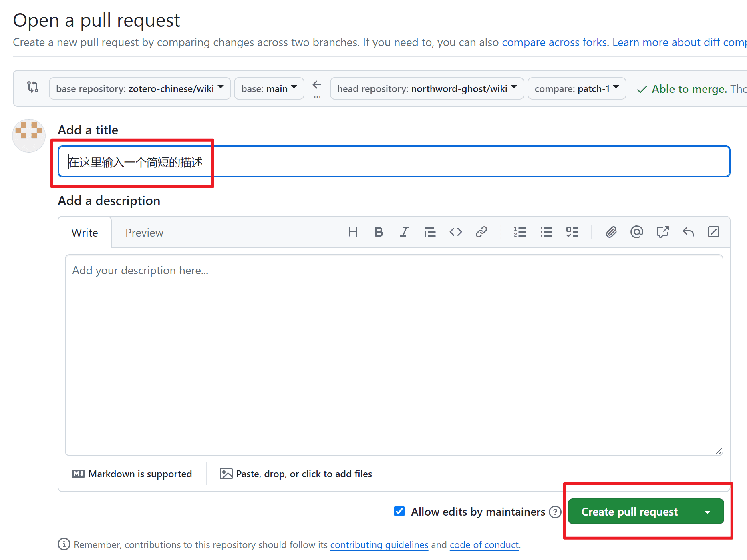Open the head repository dropdown

tap(427, 88)
